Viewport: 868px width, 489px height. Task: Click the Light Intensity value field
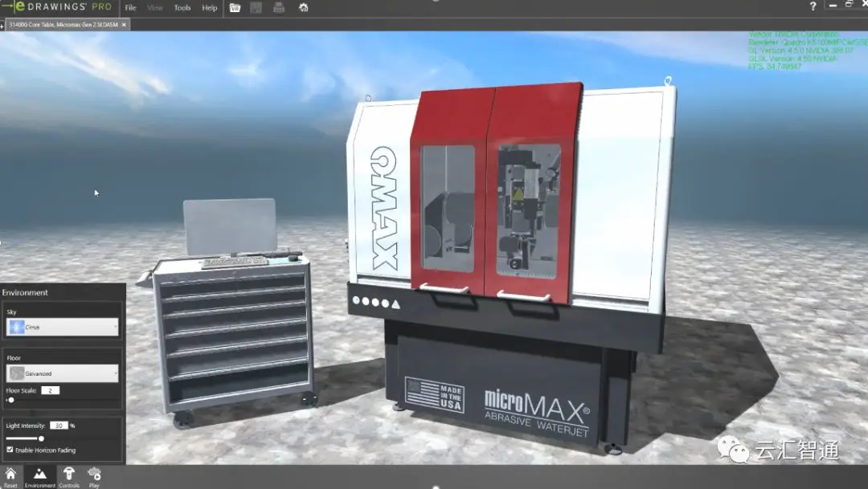coord(59,426)
